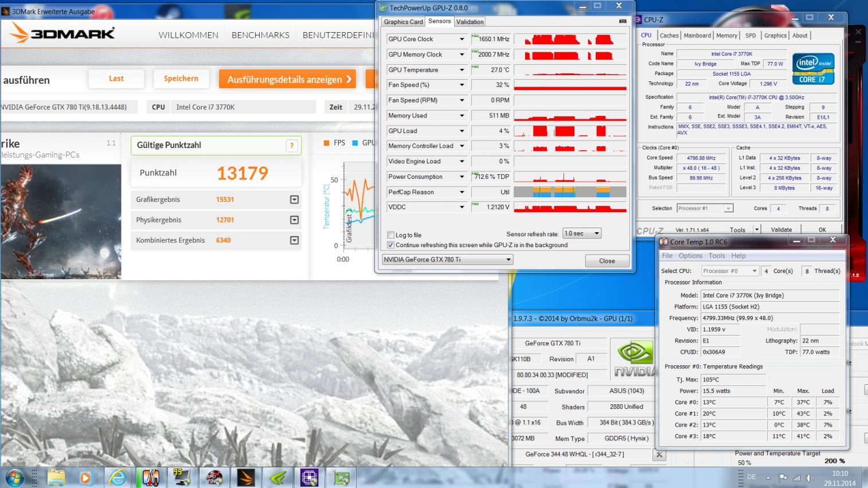Click GPU-Z Close button
This screenshot has width=868, height=488.
click(607, 261)
